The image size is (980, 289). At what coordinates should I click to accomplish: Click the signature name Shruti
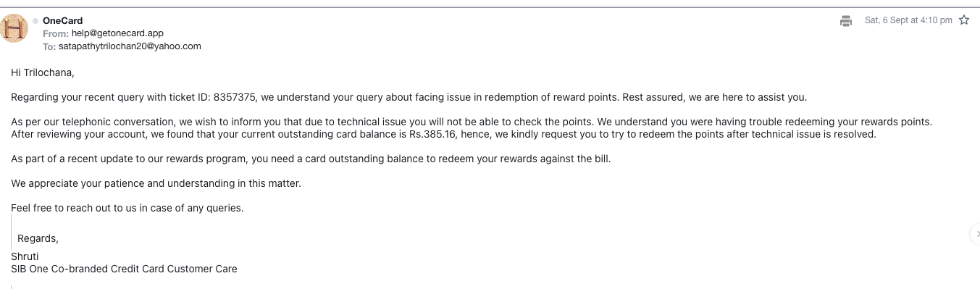25,256
